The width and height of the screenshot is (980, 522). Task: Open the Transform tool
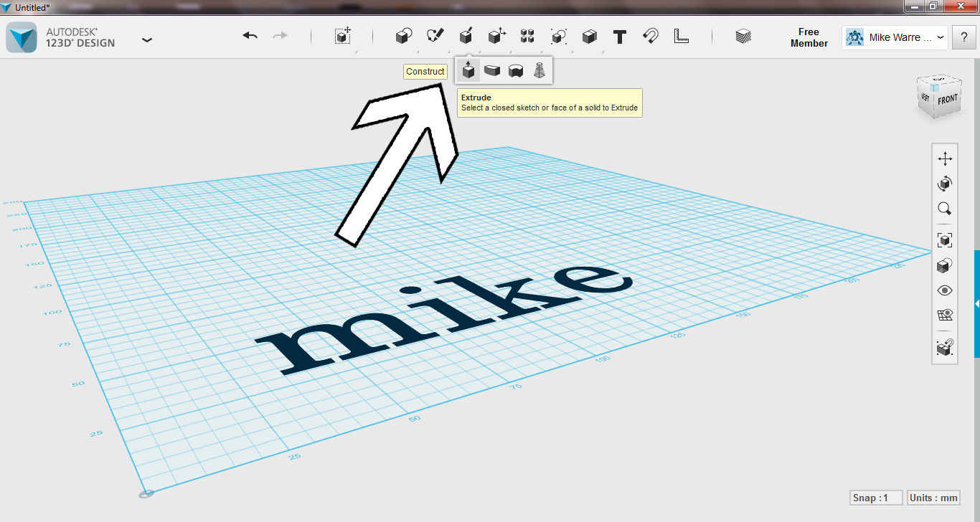343,36
